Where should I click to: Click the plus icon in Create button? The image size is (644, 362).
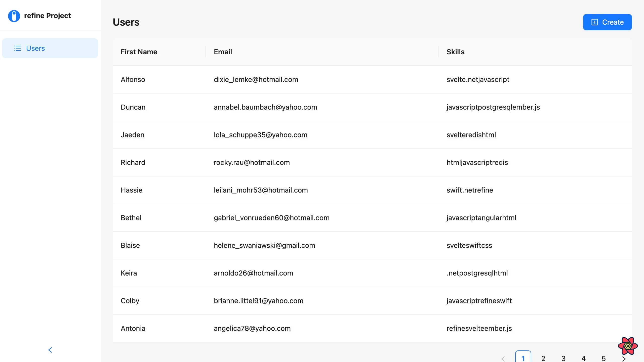594,22
